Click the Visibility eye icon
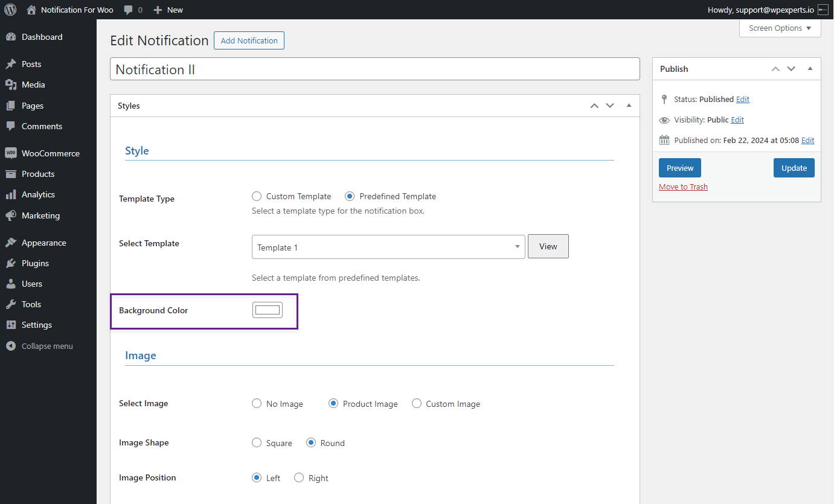834x504 pixels. pyautogui.click(x=664, y=120)
